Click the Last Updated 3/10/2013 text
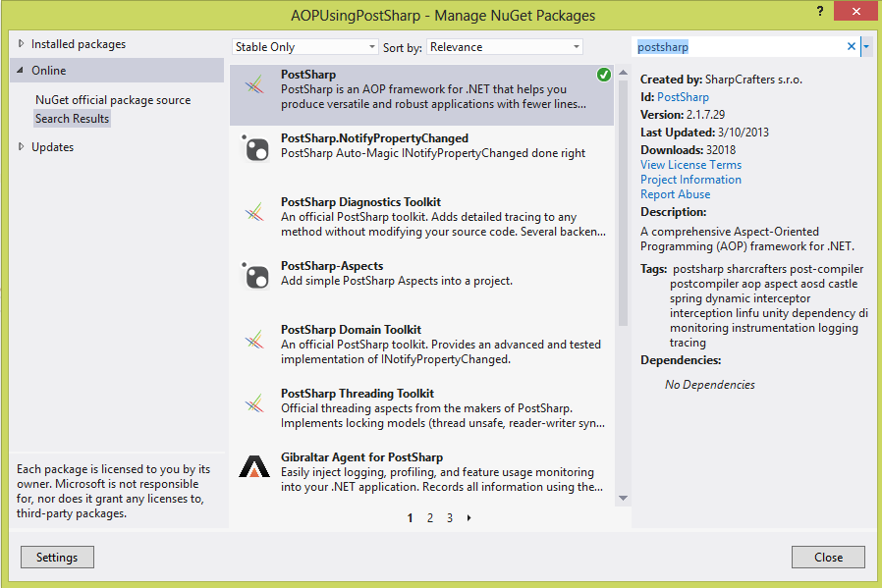Screen dimensions: 882x588 coord(704,133)
